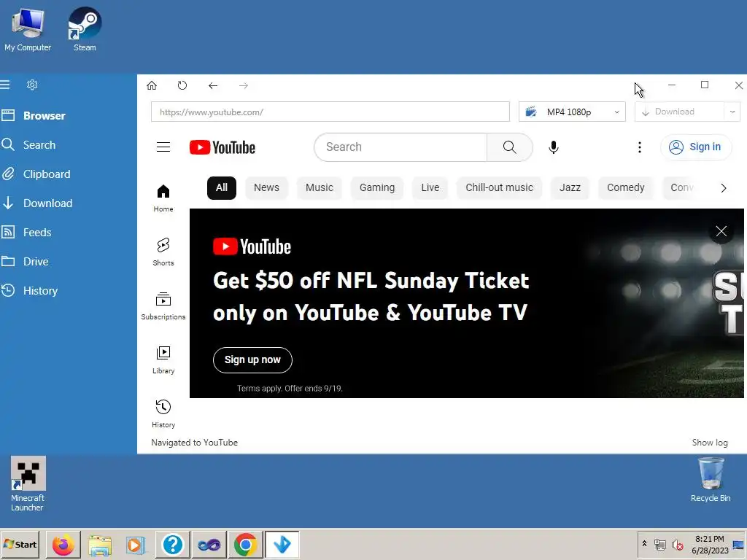Open Drive in the sidebar

click(35, 262)
